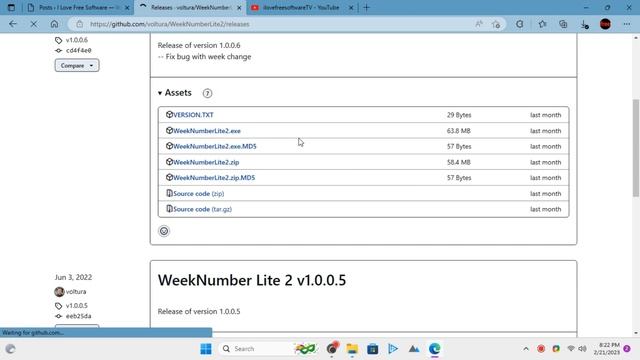Open File Explorer from taskbar
This screenshot has height=360, width=640.
point(352,349)
